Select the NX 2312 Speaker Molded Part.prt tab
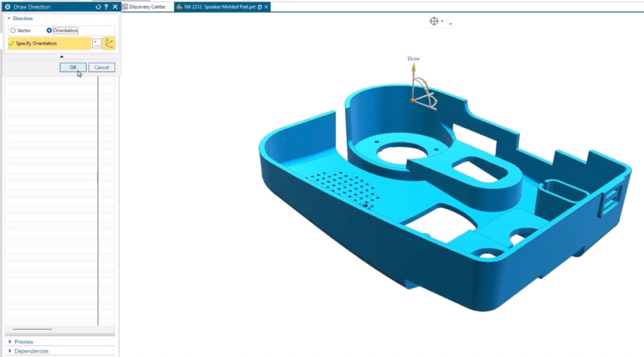The height and width of the screenshot is (357, 644). (x=219, y=6)
